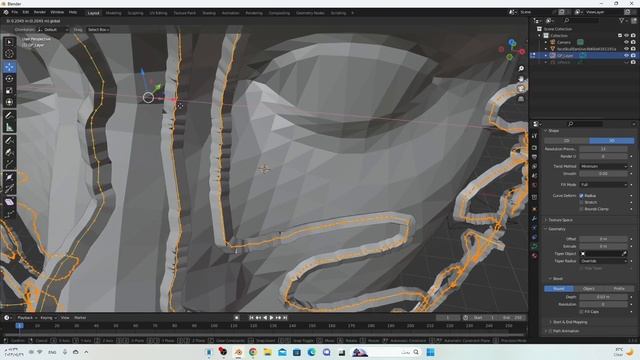The height and width of the screenshot is (360, 640).
Task: Select the 3D shape button
Action: pyautogui.click(x=612, y=140)
